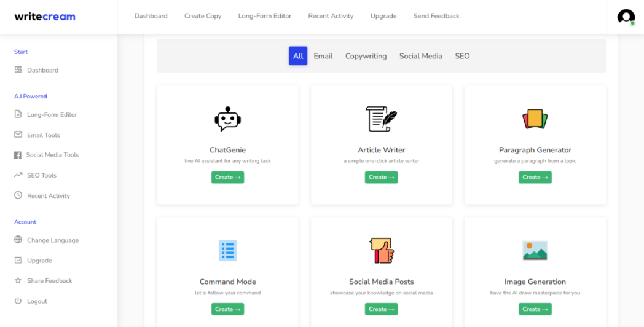Viewport: 644px width, 327px height.
Task: Click the Image Generation card title
Action: (x=535, y=282)
